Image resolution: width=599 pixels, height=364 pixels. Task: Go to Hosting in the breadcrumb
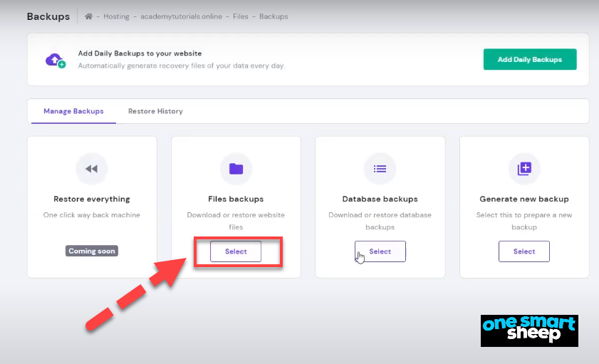tap(116, 16)
